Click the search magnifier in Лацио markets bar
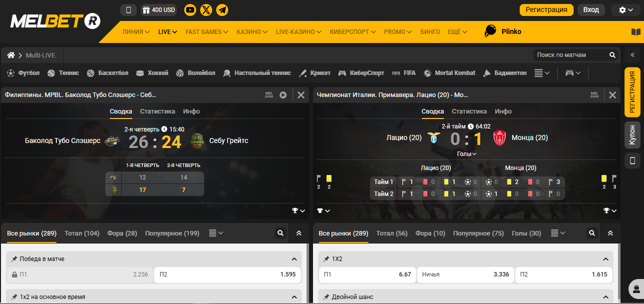 (x=592, y=233)
